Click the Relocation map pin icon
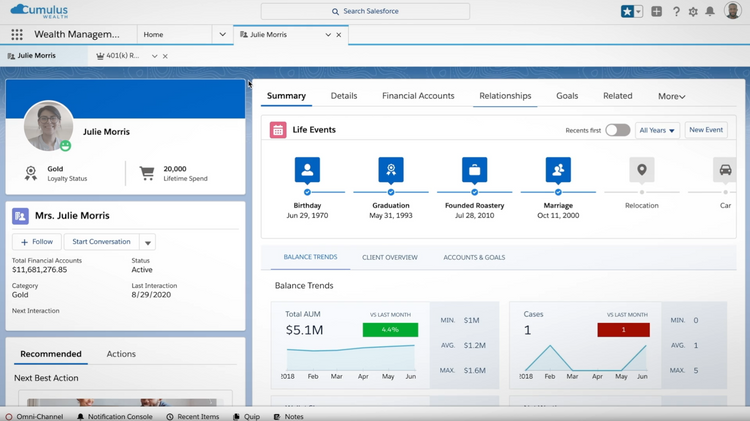 click(642, 169)
